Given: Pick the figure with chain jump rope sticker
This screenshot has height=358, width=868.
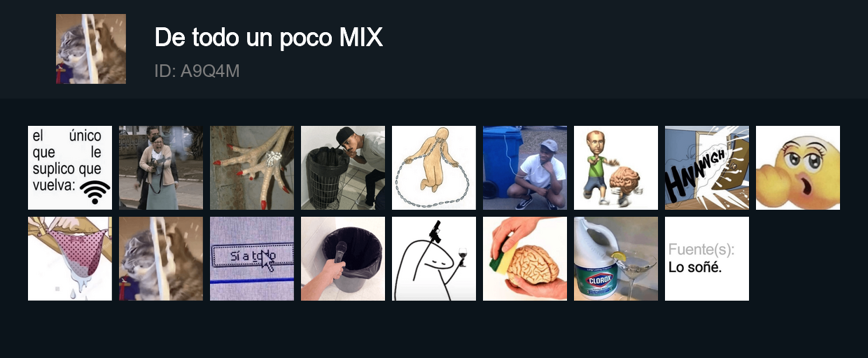Looking at the screenshot, I should point(434,168).
